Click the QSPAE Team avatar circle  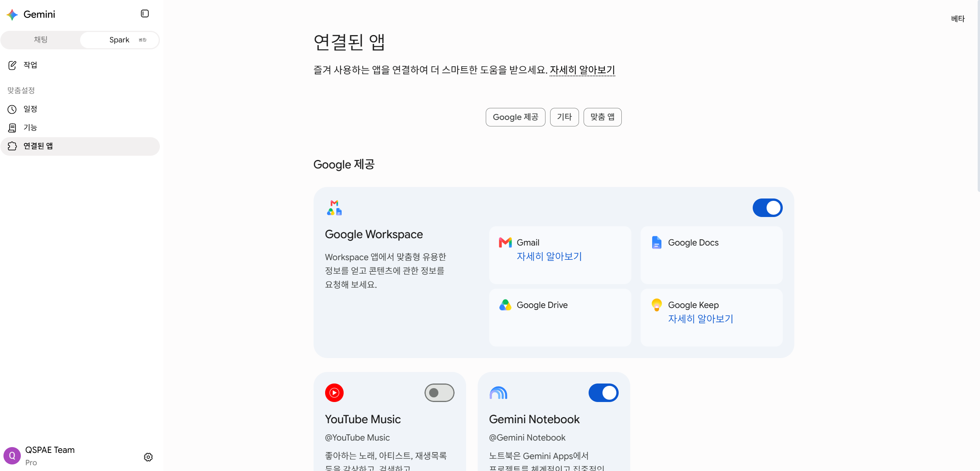pyautogui.click(x=12, y=456)
